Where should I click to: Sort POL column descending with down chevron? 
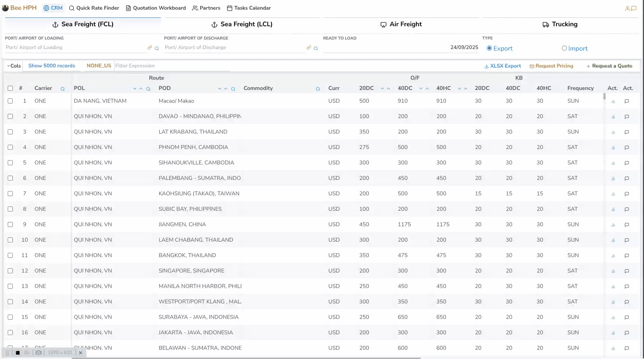135,89
